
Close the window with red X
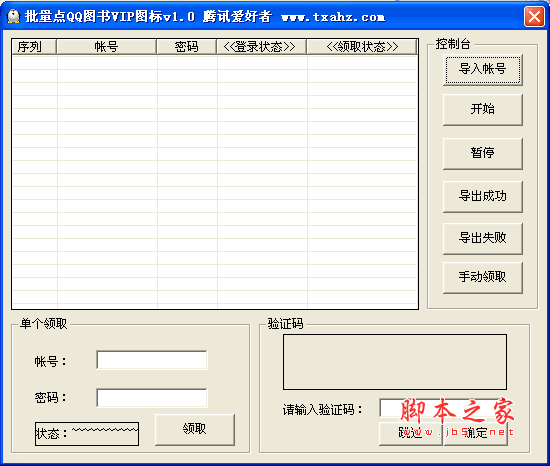534,16
